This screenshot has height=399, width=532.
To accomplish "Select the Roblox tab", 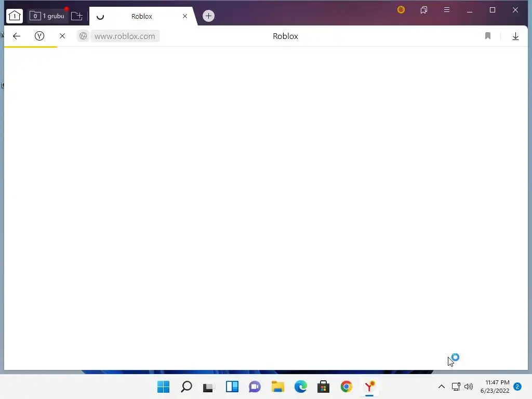I will tap(141, 16).
